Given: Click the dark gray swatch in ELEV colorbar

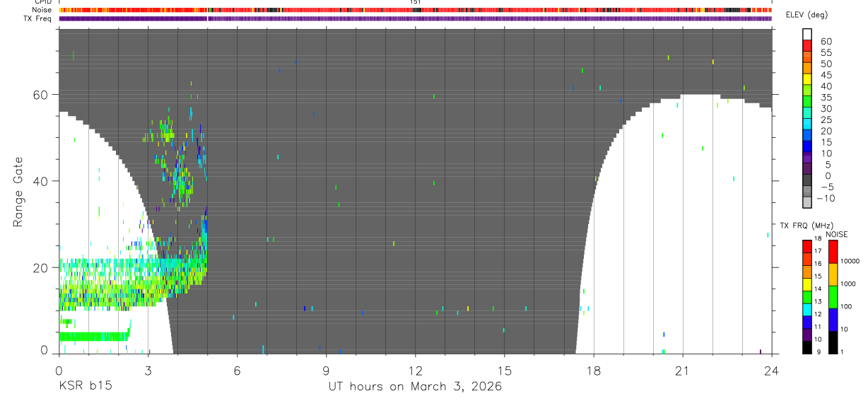Looking at the screenshot, I should click(x=807, y=180).
